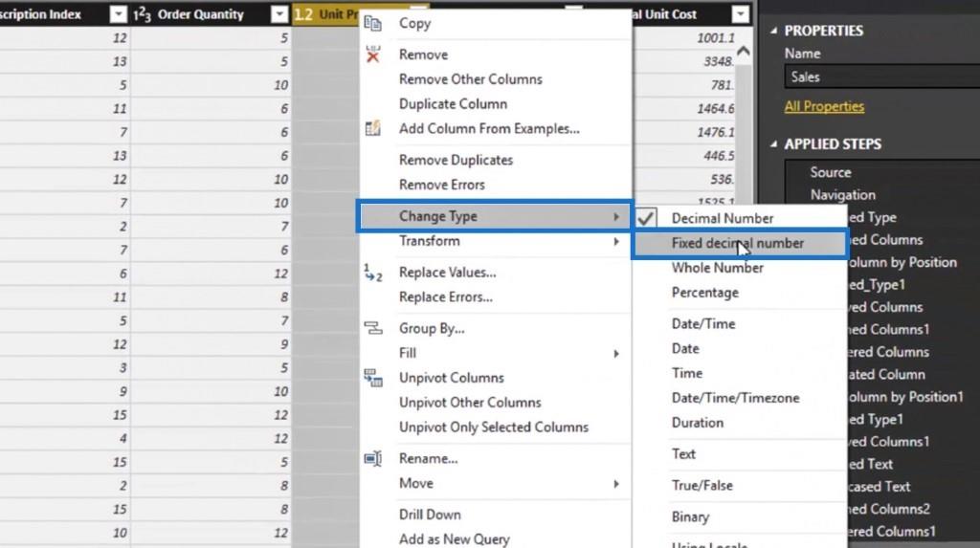Choose Date type
Screen dimensions: 980x548
685,349
